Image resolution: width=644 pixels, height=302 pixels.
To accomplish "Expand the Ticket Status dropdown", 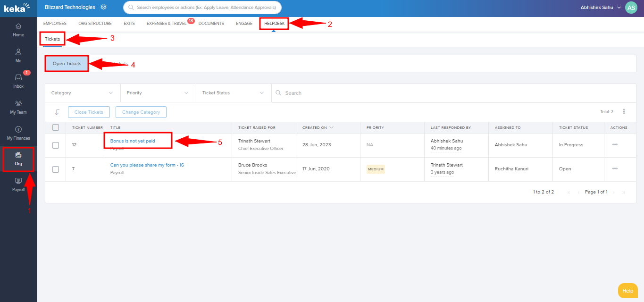I will pos(234,93).
